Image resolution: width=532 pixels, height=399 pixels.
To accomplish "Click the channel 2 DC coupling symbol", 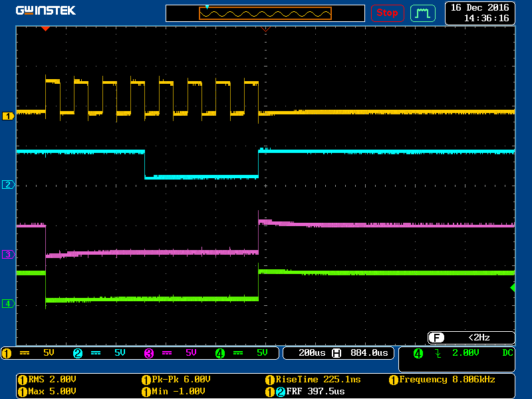I will [x=96, y=353].
